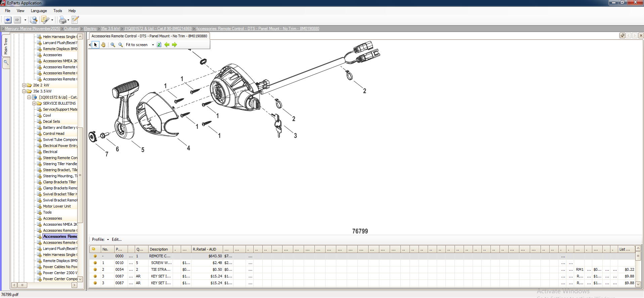This screenshot has height=298, width=644.
Task: Close the document tab with the X icon
Action: [641, 36]
